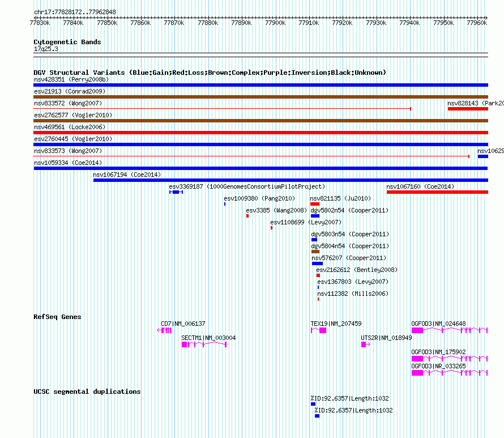Open the esv2762577 (Vogler2010) variant label
Viewport: 504px width, 438px height.
(73, 115)
